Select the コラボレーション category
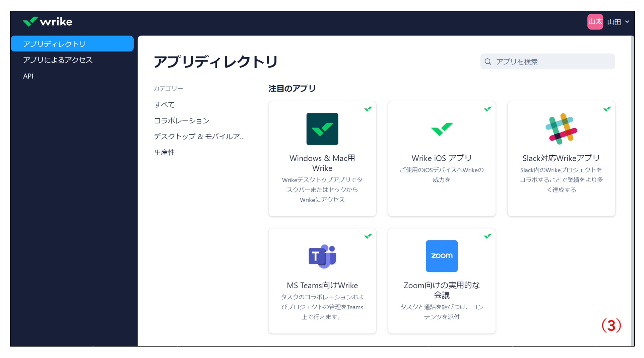This screenshot has height=358, width=644. (x=181, y=120)
